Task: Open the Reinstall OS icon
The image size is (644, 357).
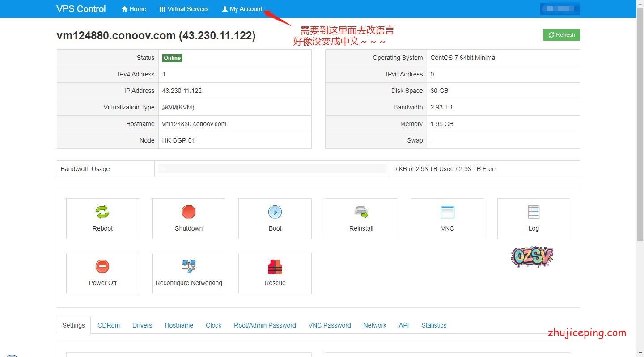Action: tap(361, 212)
